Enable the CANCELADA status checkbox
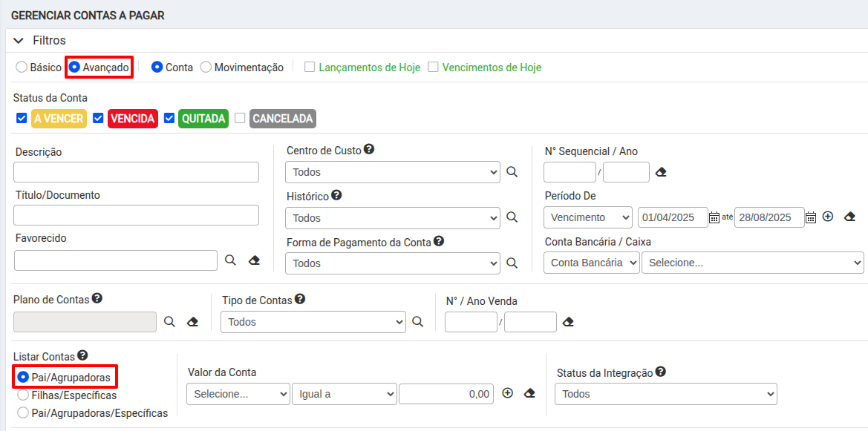This screenshot has width=868, height=431. pyautogui.click(x=240, y=118)
